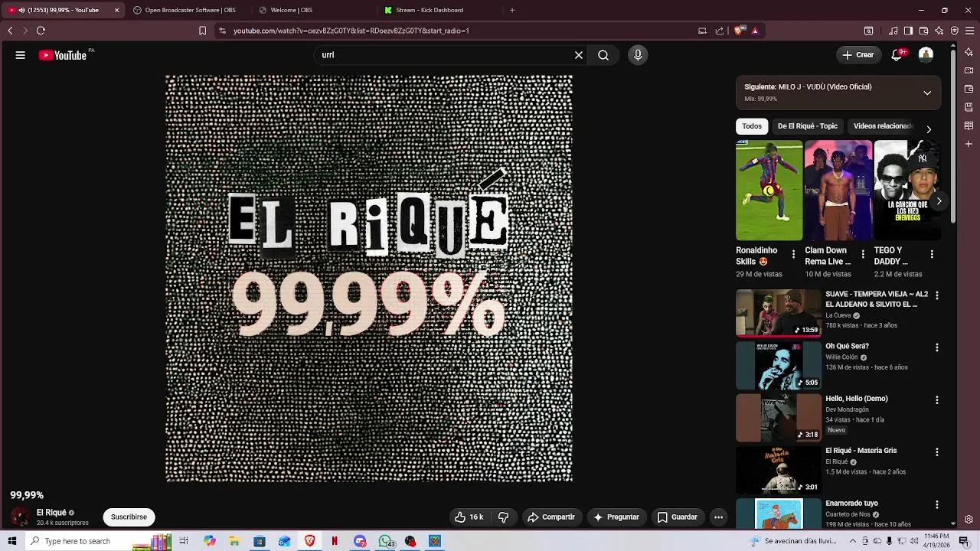Click the Compartir share button

(x=551, y=517)
